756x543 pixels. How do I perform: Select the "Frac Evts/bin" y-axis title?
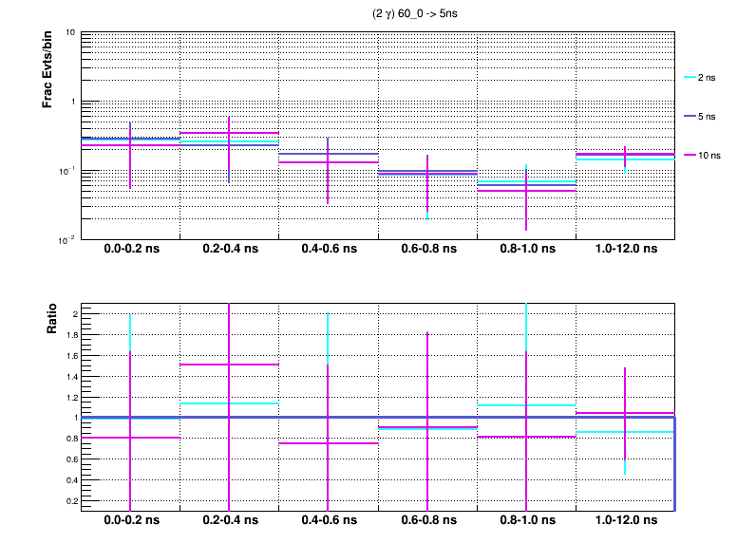47,71
